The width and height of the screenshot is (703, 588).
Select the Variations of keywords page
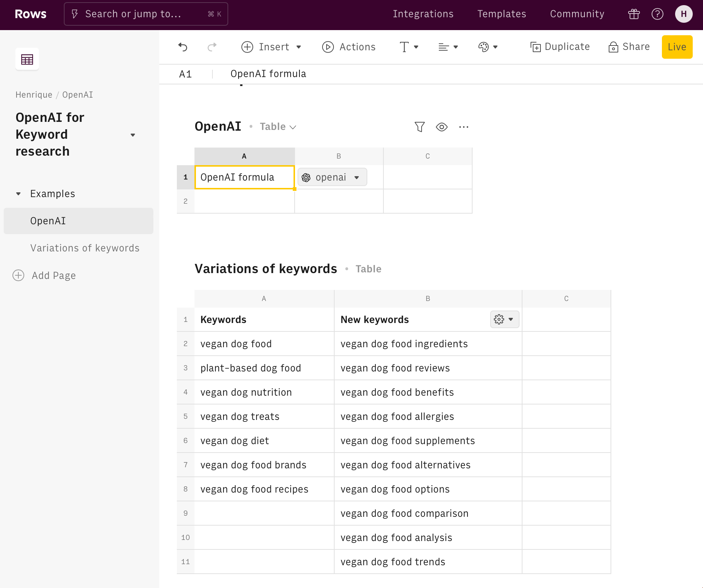[85, 248]
